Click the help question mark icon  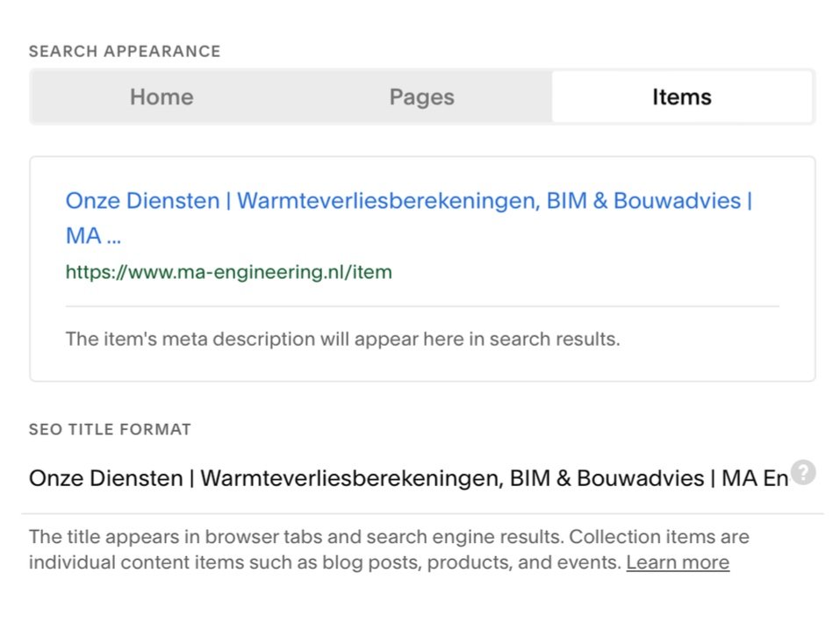803,472
